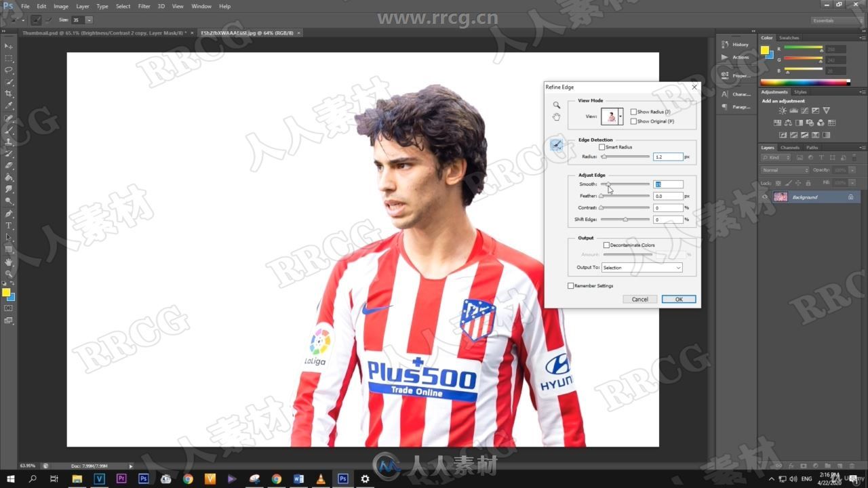This screenshot has height=488, width=868.
Task: Select the Horizontal Type tool
Action: pyautogui.click(x=9, y=226)
